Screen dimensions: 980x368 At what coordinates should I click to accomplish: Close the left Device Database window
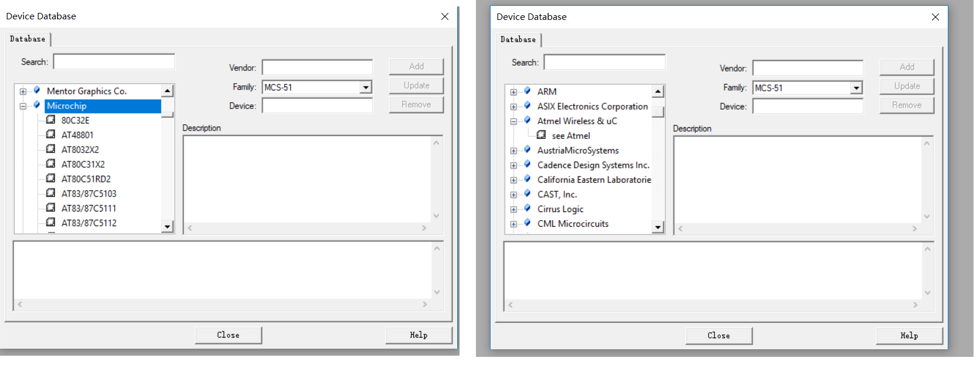pos(445,16)
